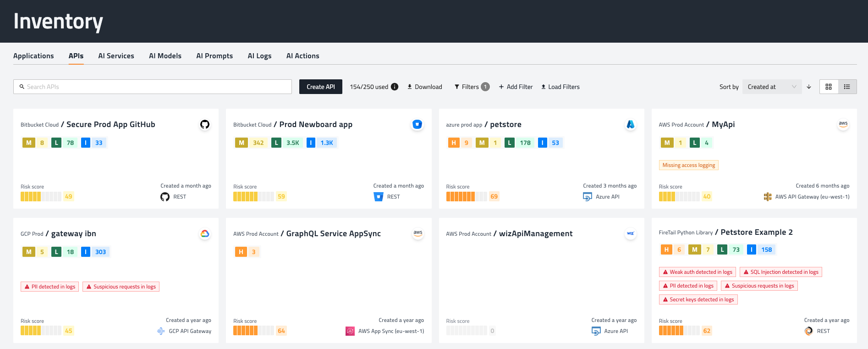Click the Bitbucket Cloud label on Prod Newboard card
Screen dimensions: 868x349
252,125
